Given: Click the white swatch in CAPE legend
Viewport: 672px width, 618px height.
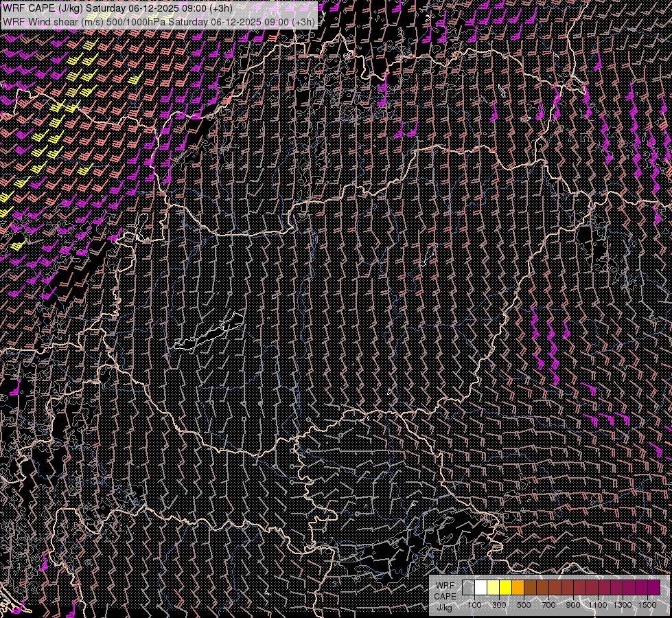Looking at the screenshot, I should point(480,587).
